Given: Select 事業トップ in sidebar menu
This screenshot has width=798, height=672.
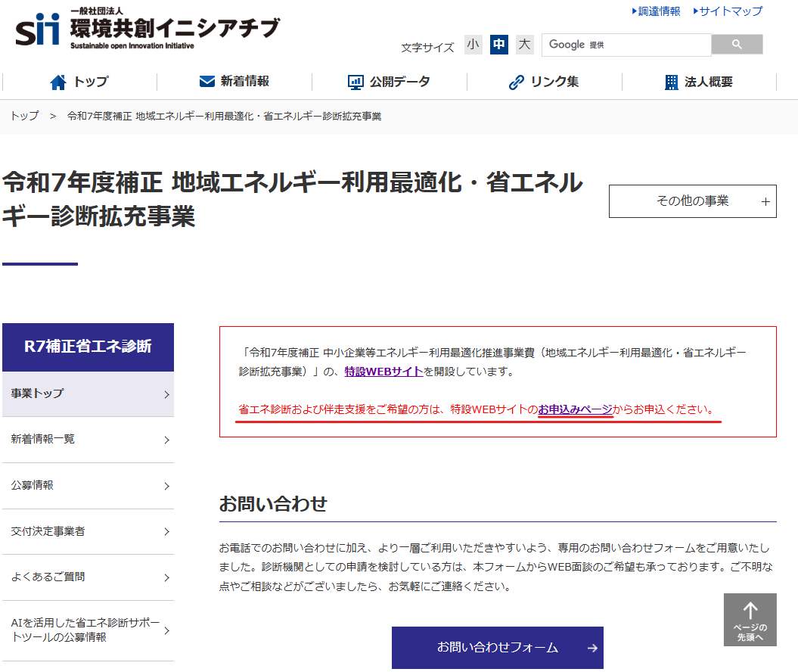Looking at the screenshot, I should [88, 394].
